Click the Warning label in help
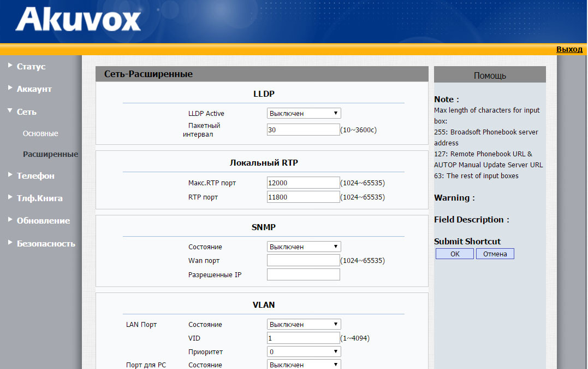Image resolution: width=588 pixels, height=369 pixels. point(454,198)
